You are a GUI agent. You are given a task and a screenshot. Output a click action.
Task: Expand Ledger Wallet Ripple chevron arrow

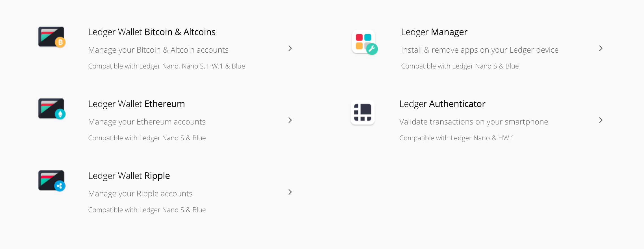click(290, 192)
